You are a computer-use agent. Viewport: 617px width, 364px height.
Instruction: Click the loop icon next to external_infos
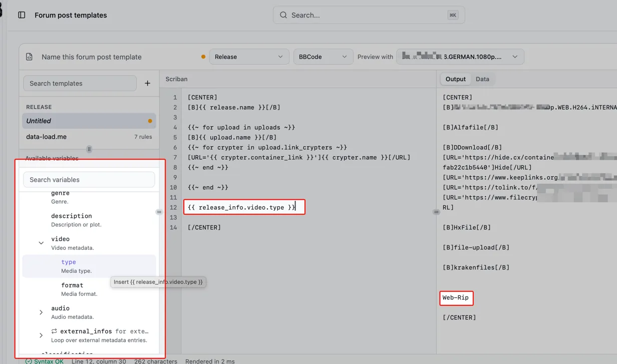click(54, 331)
